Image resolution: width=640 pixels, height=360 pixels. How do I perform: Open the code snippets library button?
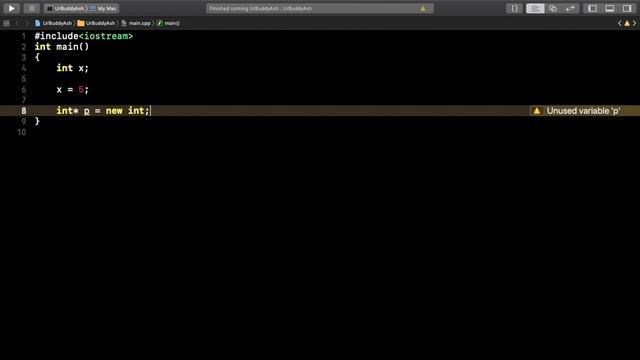[x=514, y=9]
